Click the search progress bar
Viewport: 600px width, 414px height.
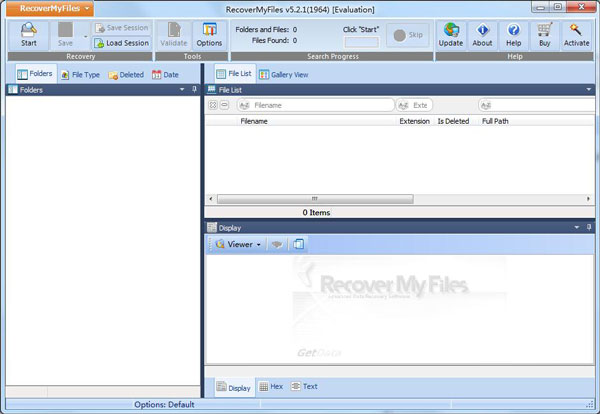362,42
